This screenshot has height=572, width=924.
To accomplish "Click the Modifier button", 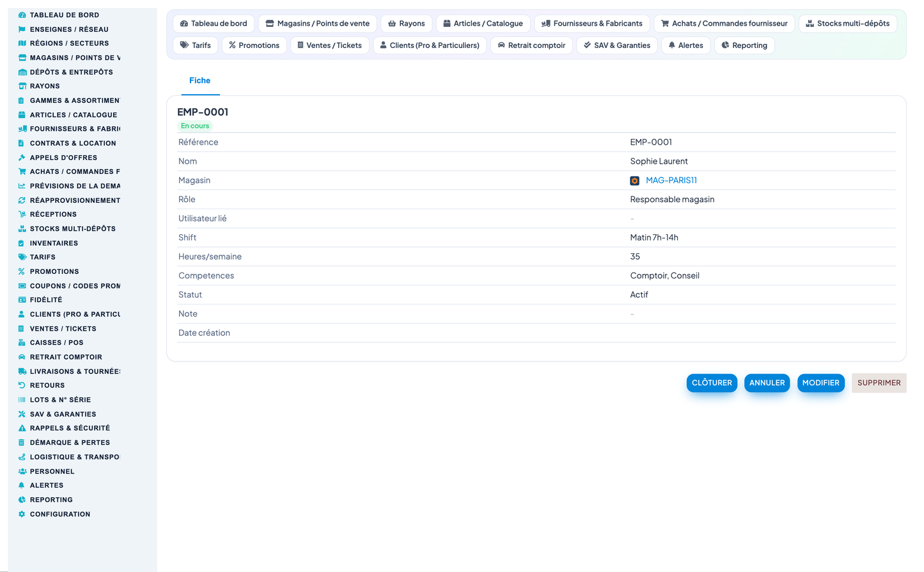I will [821, 383].
